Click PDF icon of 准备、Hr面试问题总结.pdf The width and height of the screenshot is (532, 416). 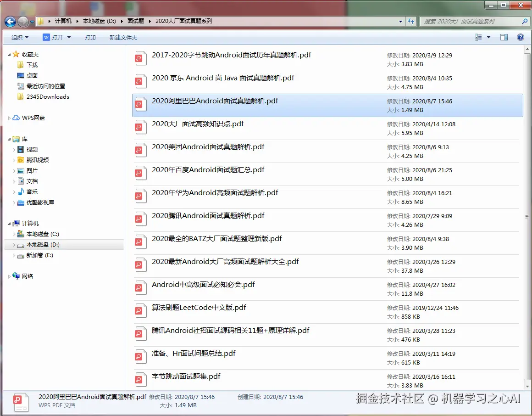pos(140,357)
